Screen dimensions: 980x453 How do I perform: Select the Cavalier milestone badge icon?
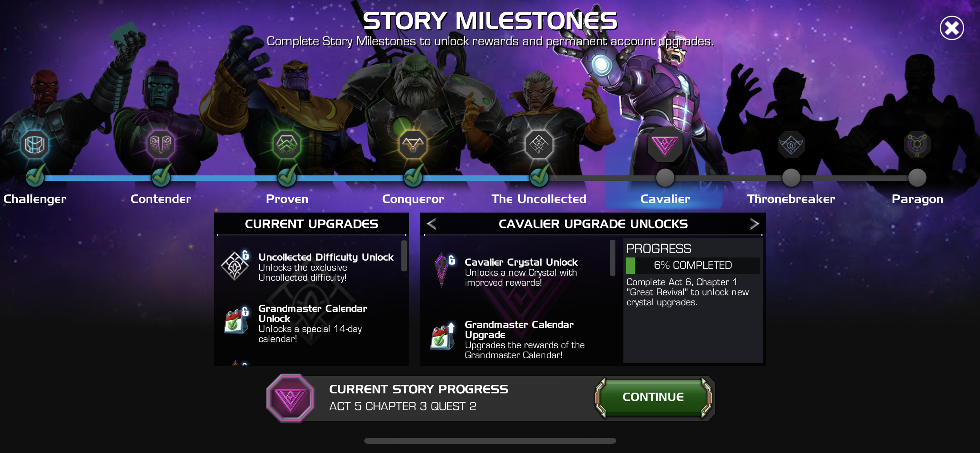[x=665, y=145]
